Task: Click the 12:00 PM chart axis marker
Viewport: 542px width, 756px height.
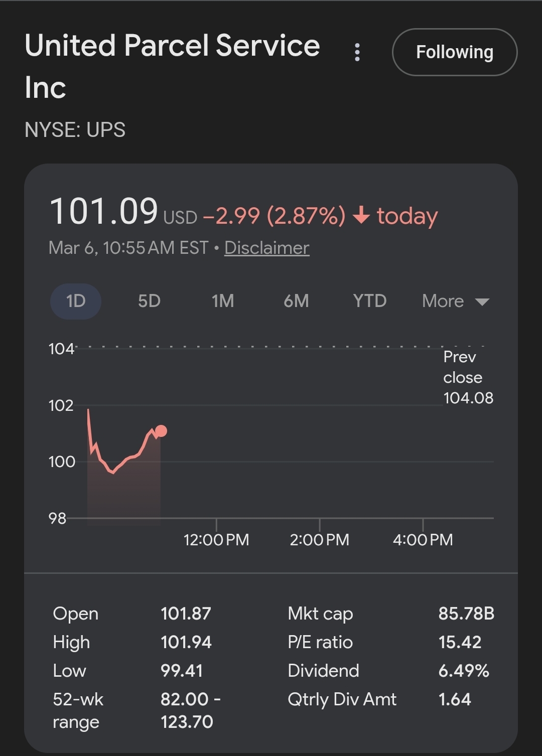Action: (x=216, y=540)
